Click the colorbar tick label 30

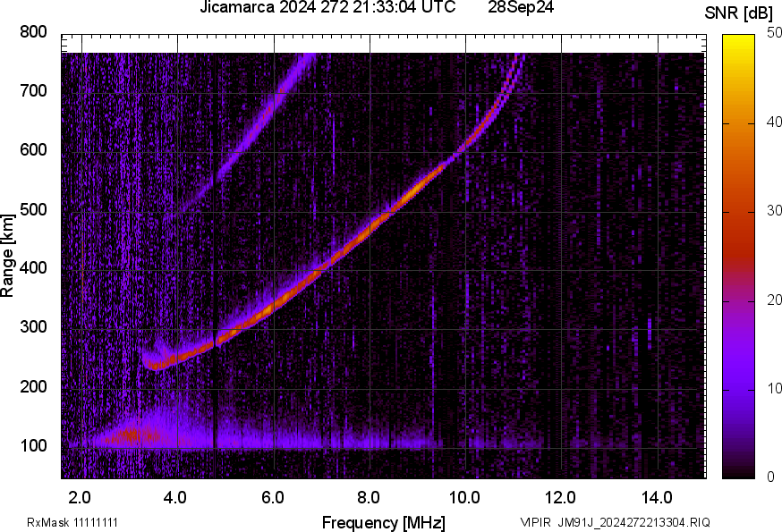(x=774, y=211)
